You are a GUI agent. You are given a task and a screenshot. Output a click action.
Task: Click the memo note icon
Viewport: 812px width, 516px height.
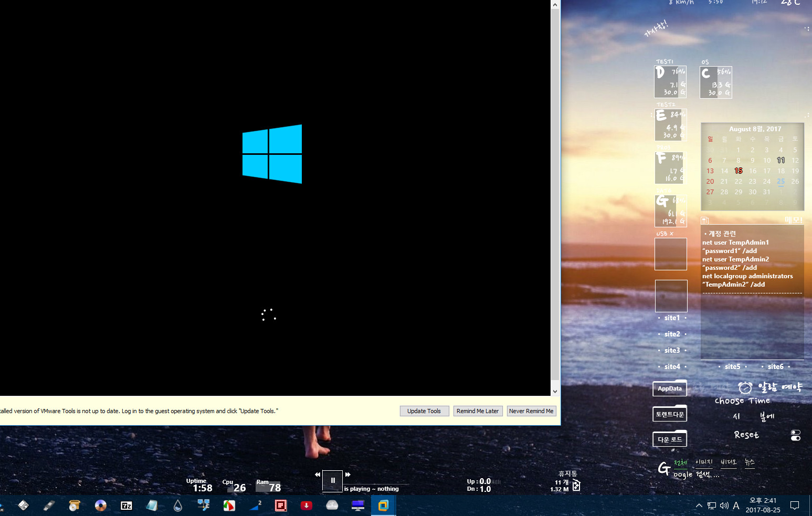coord(705,220)
